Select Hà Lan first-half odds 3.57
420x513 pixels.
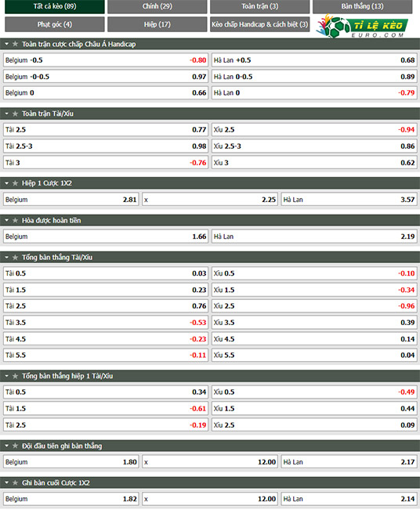point(349,200)
